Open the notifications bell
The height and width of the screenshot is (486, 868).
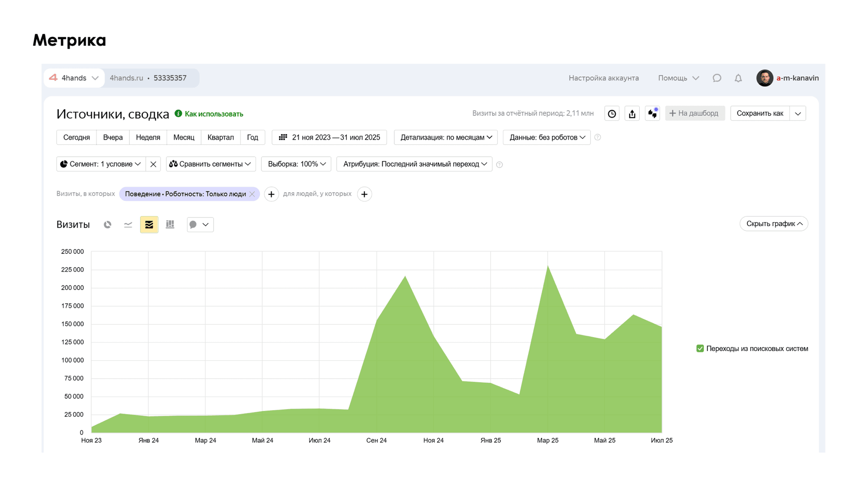tap(738, 78)
